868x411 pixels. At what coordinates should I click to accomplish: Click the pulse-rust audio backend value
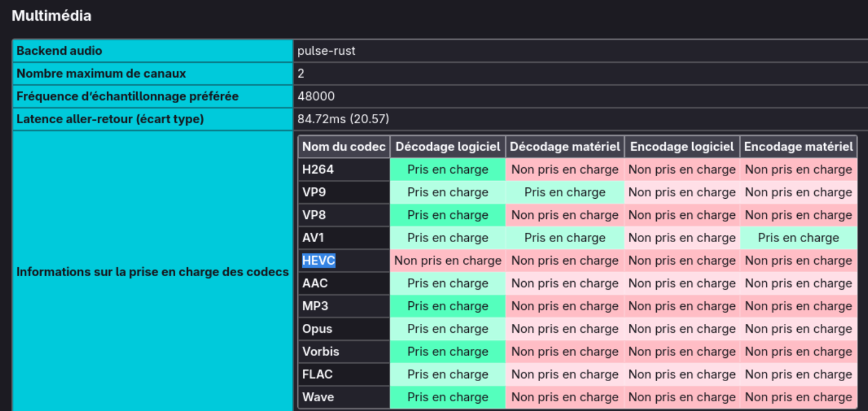click(x=326, y=51)
